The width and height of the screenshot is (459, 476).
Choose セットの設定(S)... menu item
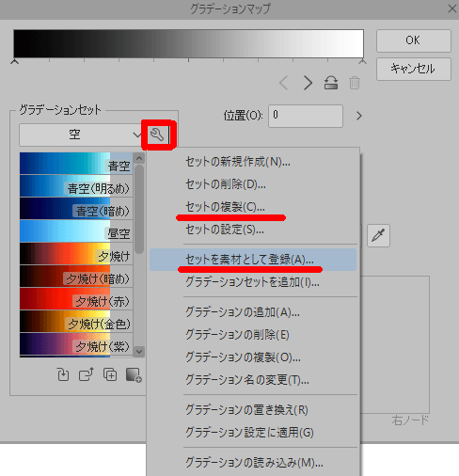pos(253,230)
